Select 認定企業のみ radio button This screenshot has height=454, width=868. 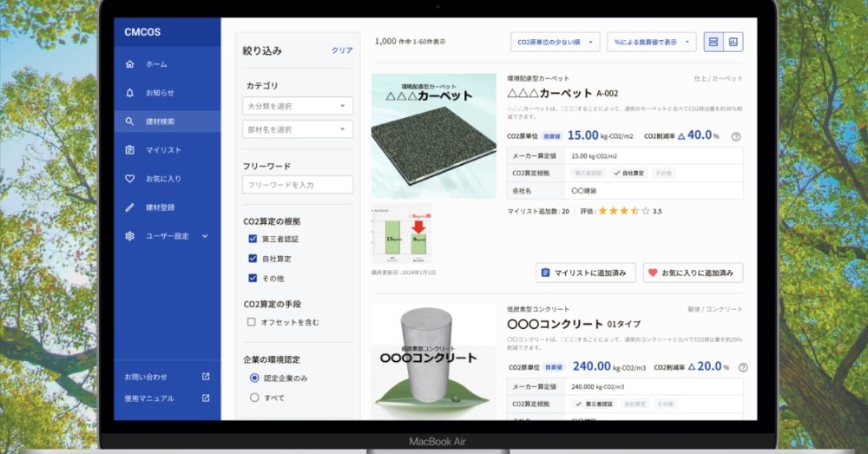pos(254,378)
